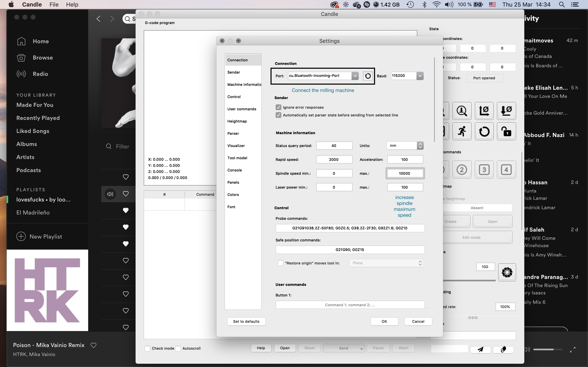Click the Heightmap panel icon in sidebar
This screenshot has width=588, height=367.
[x=237, y=121]
